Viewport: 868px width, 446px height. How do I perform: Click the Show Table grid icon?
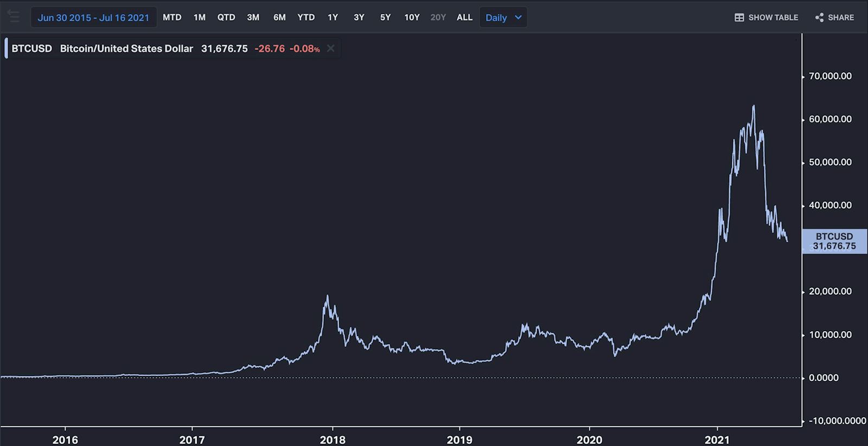pos(739,17)
